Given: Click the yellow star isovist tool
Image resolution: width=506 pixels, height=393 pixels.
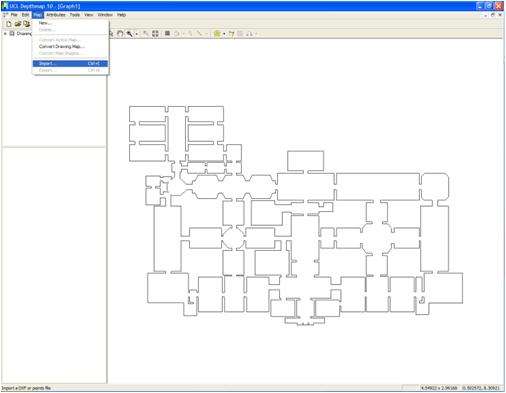Looking at the screenshot, I should 217,34.
